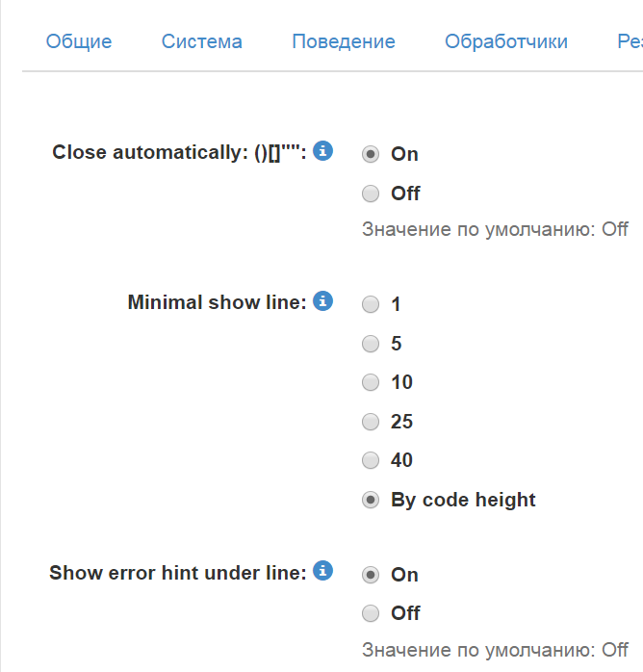Screen dimensions: 643x672
Task: Set Minimal show line to 1
Action: [x=371, y=304]
